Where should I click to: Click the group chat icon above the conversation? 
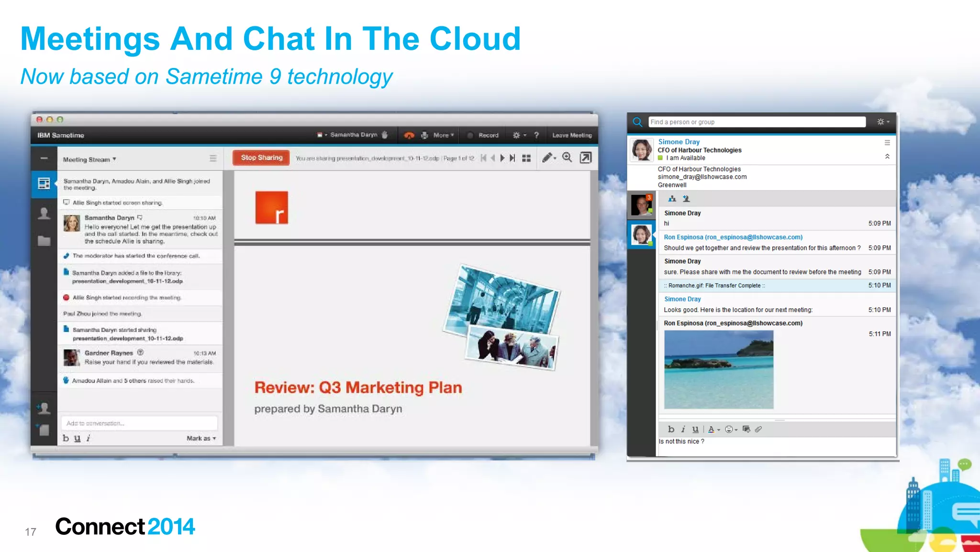click(672, 199)
